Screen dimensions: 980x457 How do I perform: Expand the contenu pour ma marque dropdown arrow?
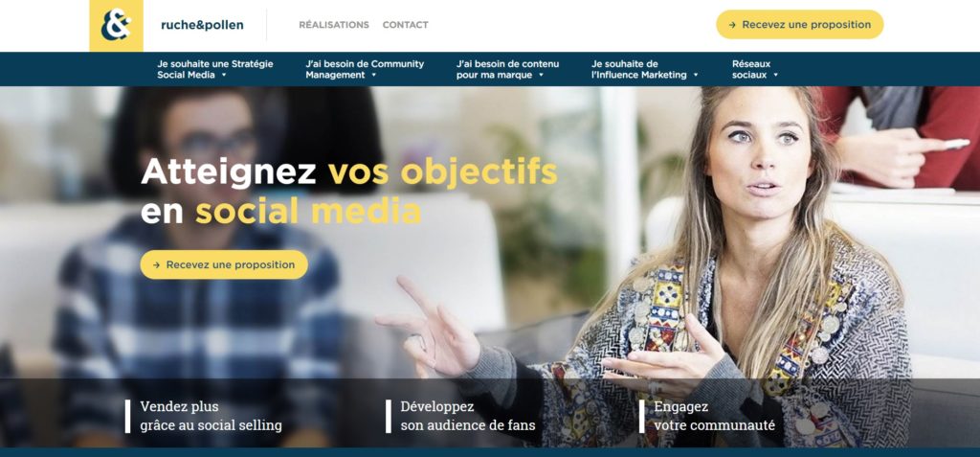point(541,75)
